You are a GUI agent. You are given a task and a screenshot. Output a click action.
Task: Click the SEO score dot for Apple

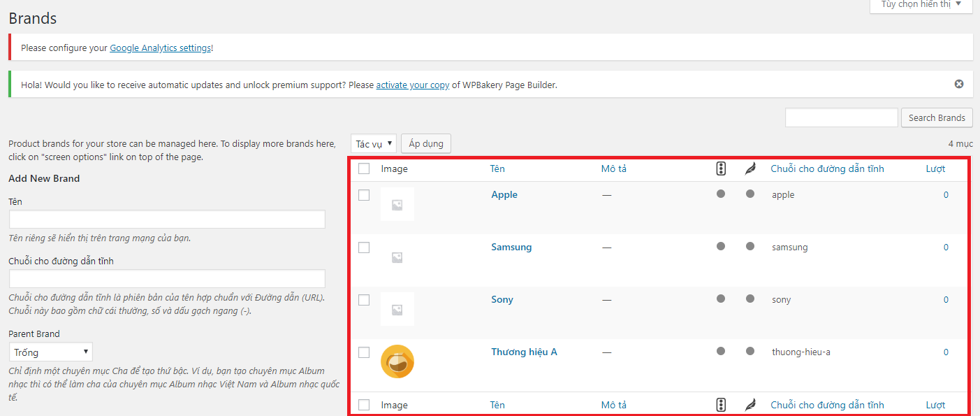click(721, 194)
